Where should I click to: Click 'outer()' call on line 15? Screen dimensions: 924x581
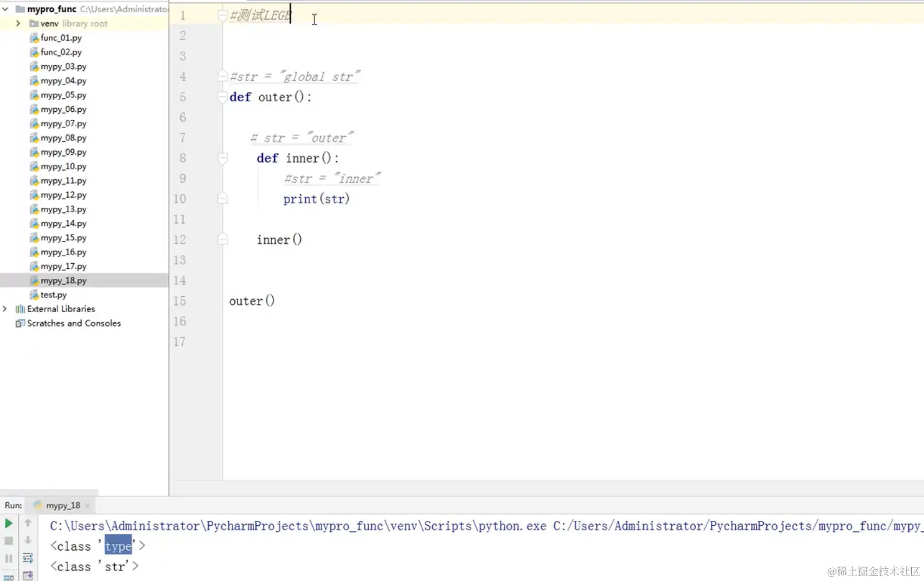pos(252,300)
